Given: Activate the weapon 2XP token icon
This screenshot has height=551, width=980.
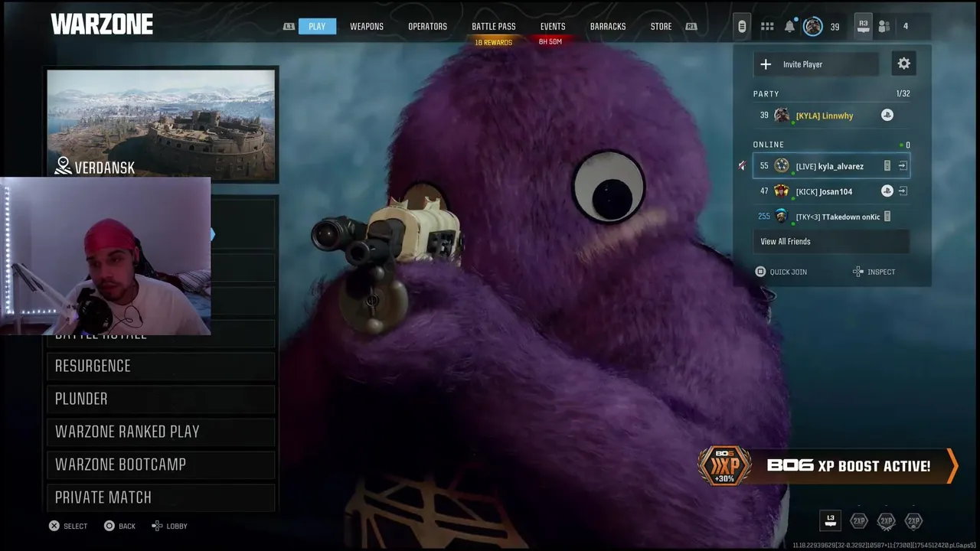Looking at the screenshot, I should [886, 521].
